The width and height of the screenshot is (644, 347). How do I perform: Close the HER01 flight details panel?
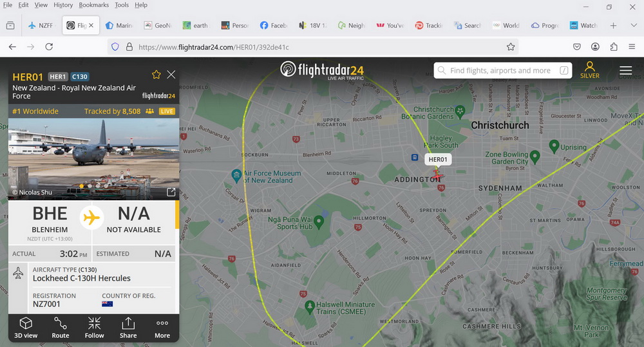point(171,74)
